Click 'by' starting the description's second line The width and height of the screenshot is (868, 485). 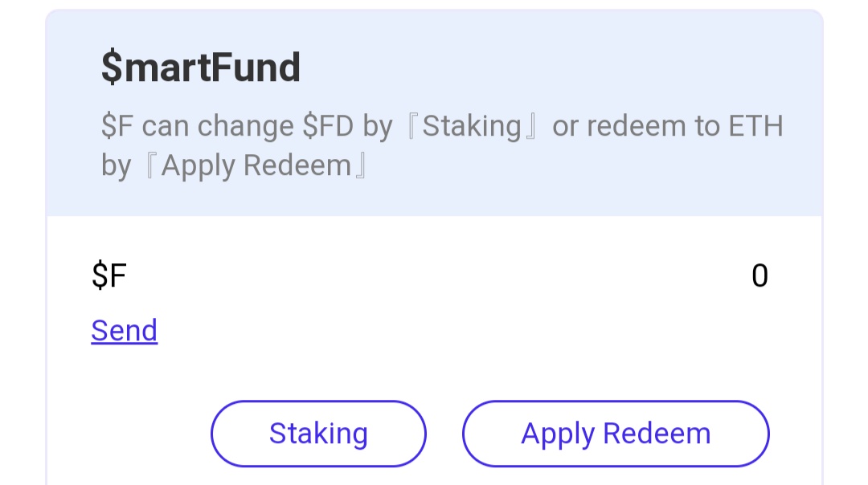click(116, 166)
